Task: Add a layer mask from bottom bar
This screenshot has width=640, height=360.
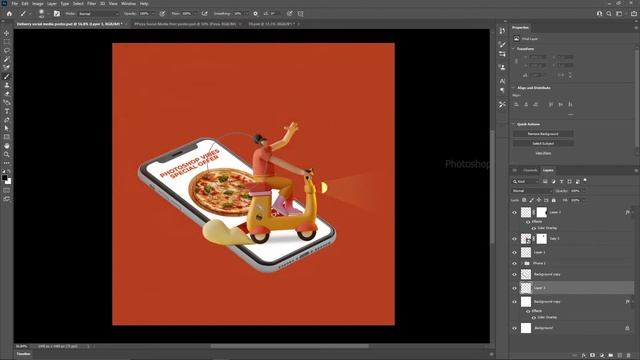Action: tap(593, 356)
